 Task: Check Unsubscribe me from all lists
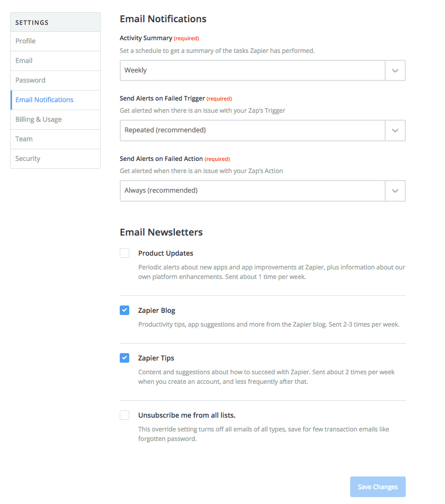[x=124, y=415]
